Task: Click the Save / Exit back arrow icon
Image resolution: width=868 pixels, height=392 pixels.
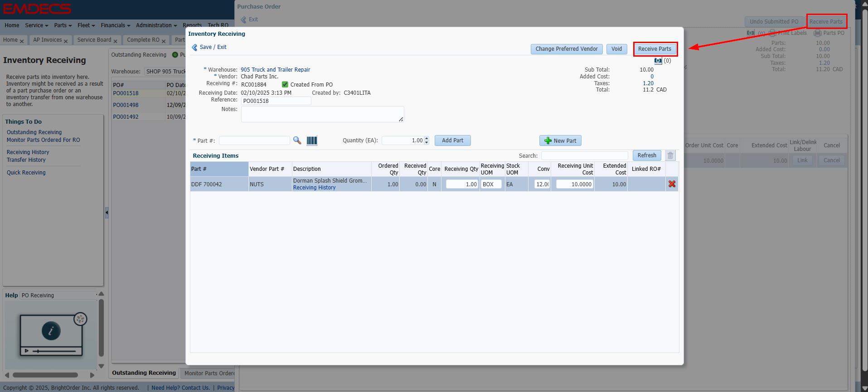Action: coord(195,47)
